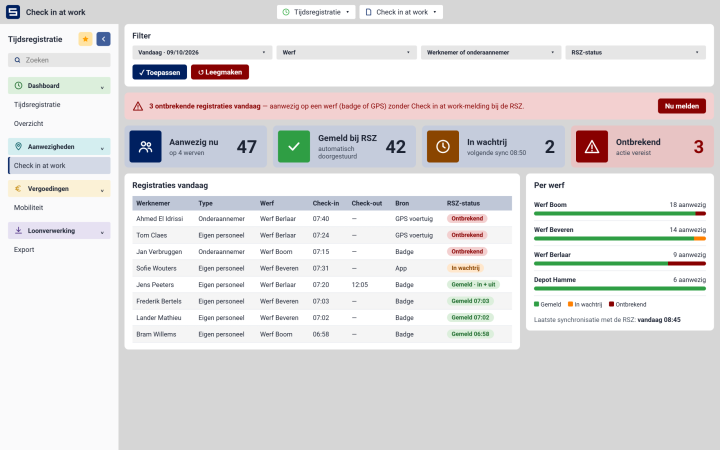The image size is (720, 450).
Task: Click the download icon beside Loonverwerking
Action: [x=18, y=231]
